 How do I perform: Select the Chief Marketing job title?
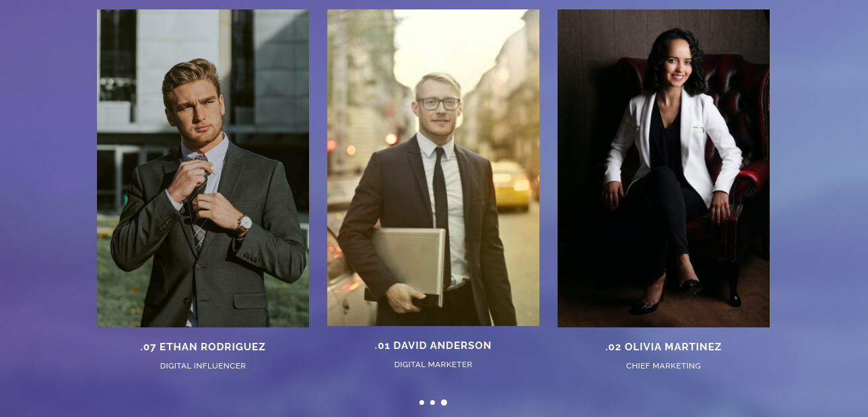point(663,366)
